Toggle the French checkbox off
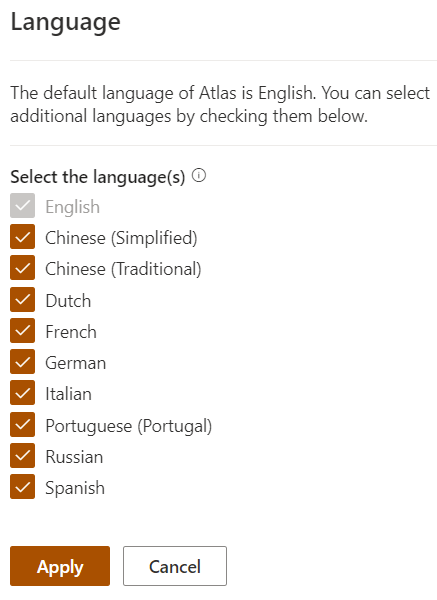 pos(23,331)
